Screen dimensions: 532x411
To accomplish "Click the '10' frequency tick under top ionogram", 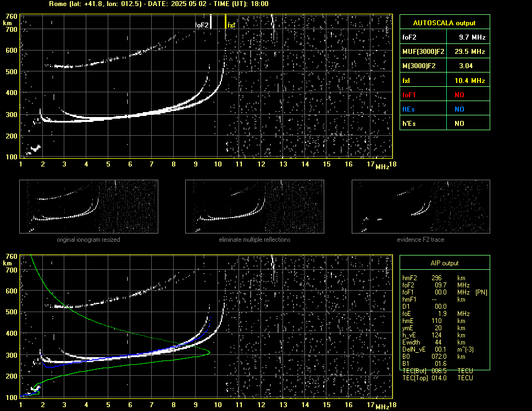I will (x=218, y=164).
